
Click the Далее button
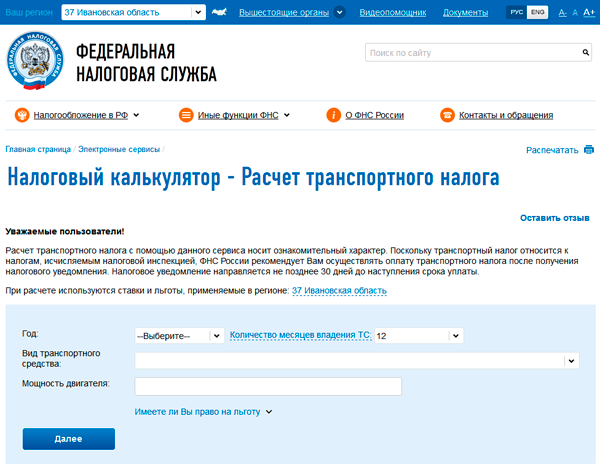point(68,439)
